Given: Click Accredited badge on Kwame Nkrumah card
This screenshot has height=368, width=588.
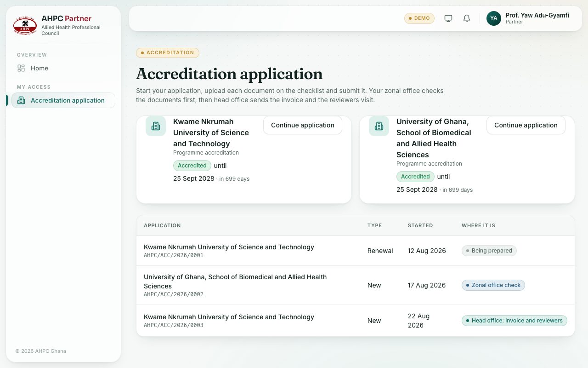Looking at the screenshot, I should tap(192, 166).
